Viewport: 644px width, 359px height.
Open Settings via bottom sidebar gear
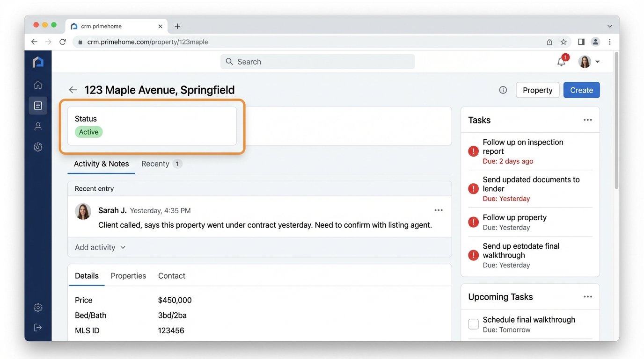pyautogui.click(x=38, y=307)
